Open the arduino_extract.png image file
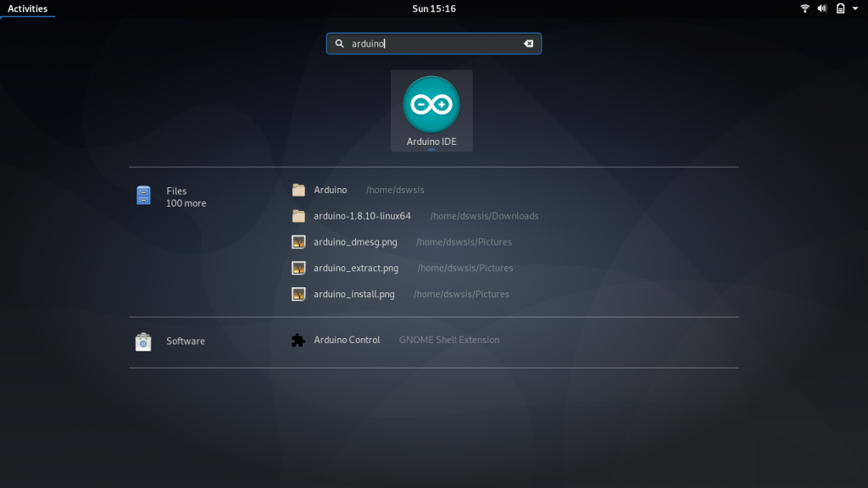 pyautogui.click(x=356, y=269)
